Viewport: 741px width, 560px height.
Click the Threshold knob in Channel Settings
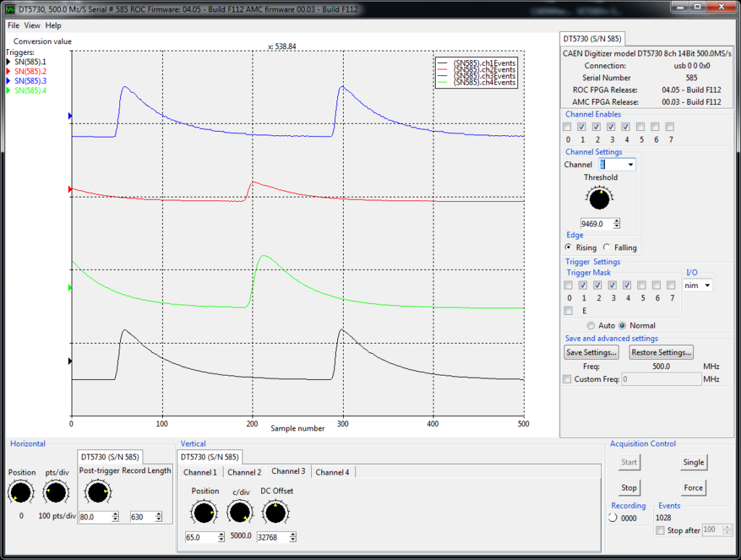[x=599, y=198]
